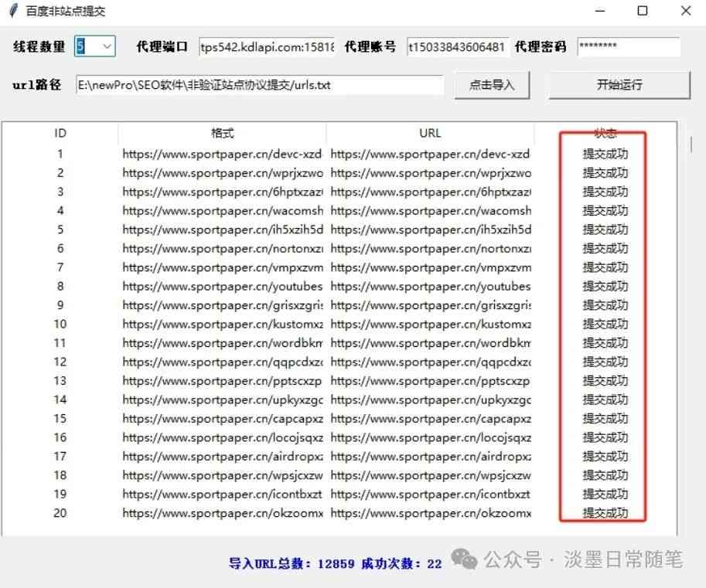Click the URL column header
The width and height of the screenshot is (706, 588).
430,133
